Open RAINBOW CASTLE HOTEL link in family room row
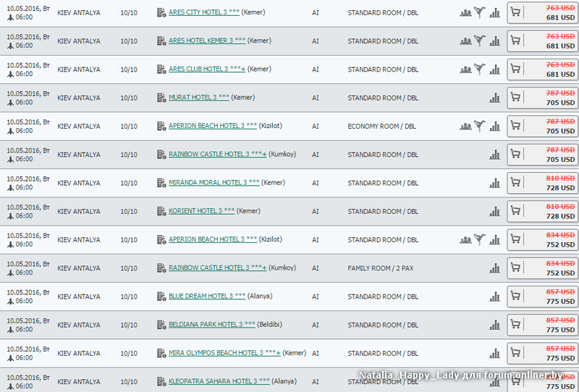Image resolution: width=579 pixels, height=392 pixels. [x=218, y=268]
